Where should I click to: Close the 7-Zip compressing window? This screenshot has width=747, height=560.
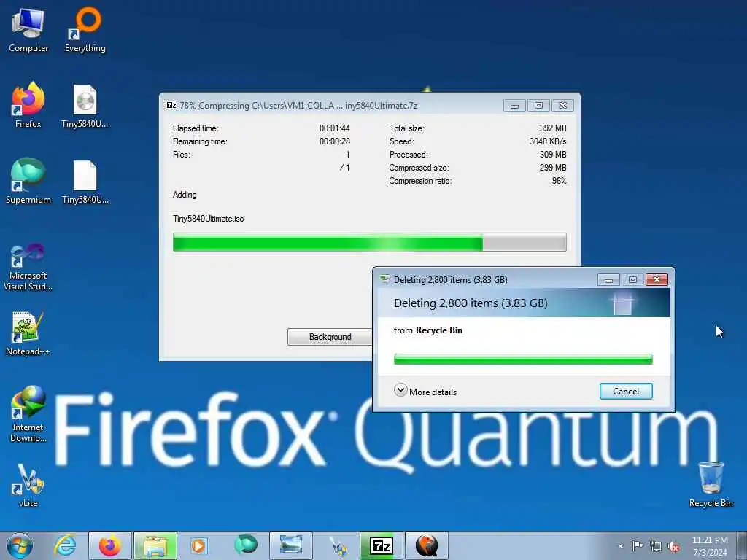[x=562, y=105]
